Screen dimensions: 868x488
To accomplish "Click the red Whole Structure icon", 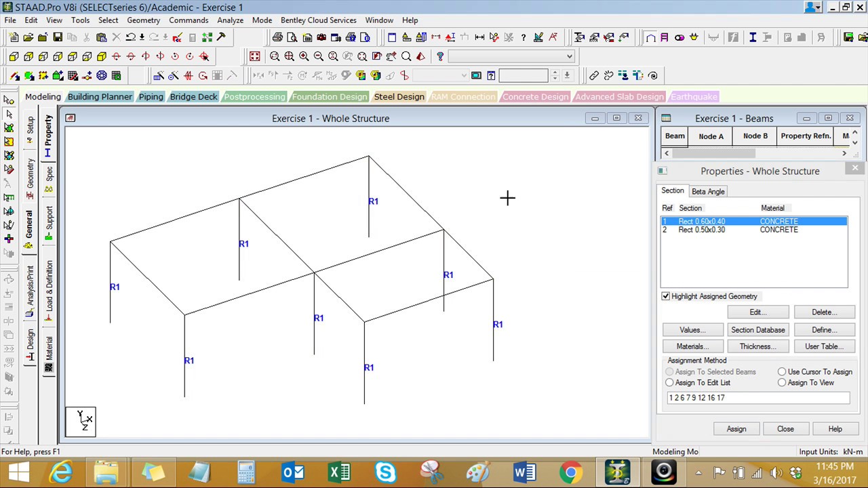I will click(254, 56).
